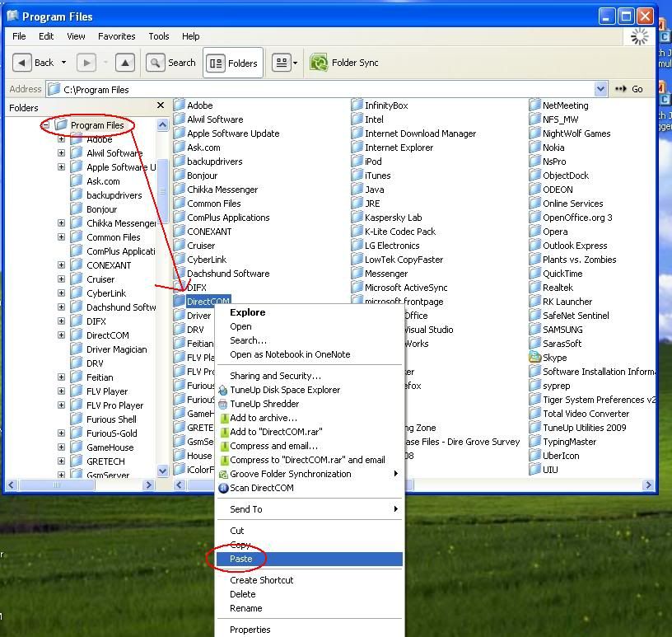This screenshot has height=637, width=672.
Task: Open the address bar dropdown arrow
Action: click(600, 89)
